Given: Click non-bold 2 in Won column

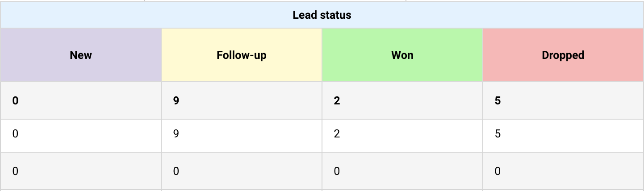Looking at the screenshot, I should (x=337, y=134).
